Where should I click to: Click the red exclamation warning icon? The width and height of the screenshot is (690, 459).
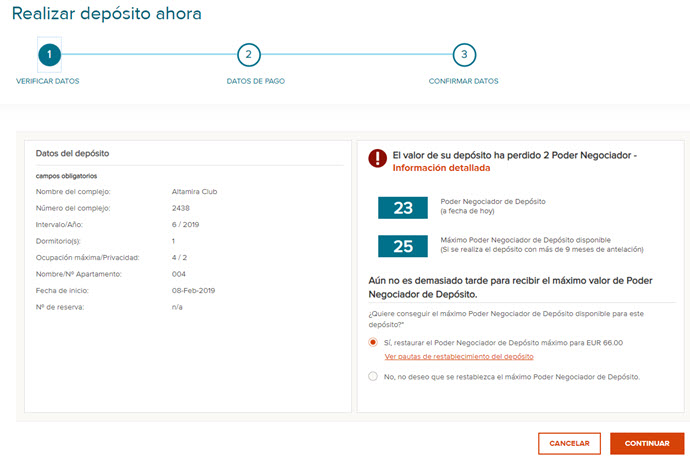(x=377, y=158)
